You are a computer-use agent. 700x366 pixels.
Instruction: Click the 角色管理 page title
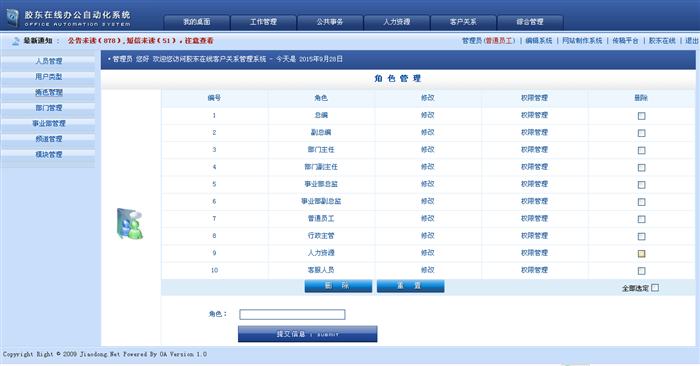[x=398, y=79]
